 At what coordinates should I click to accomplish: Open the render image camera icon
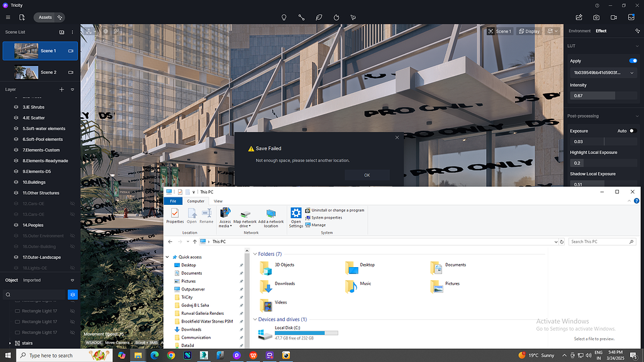596,18
